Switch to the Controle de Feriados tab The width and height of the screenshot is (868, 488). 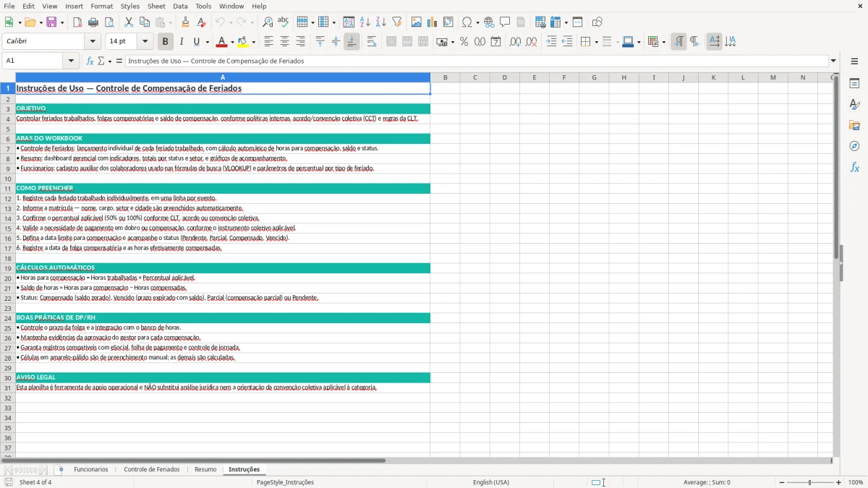pyautogui.click(x=152, y=470)
